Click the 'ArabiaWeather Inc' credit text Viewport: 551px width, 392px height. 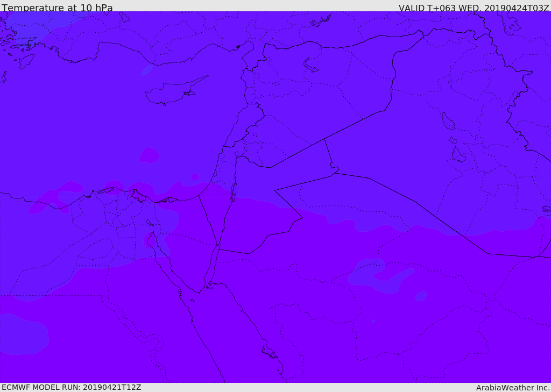[x=512, y=388]
